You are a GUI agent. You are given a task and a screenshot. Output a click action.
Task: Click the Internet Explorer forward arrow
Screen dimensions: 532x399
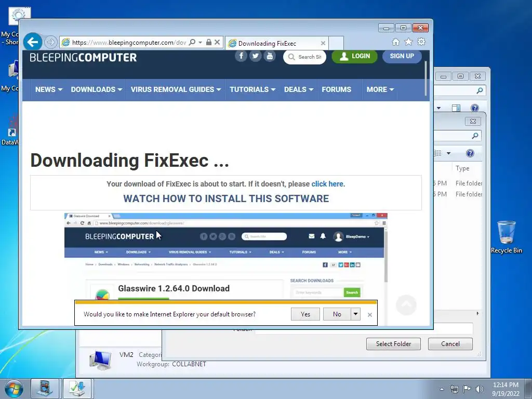(x=50, y=42)
